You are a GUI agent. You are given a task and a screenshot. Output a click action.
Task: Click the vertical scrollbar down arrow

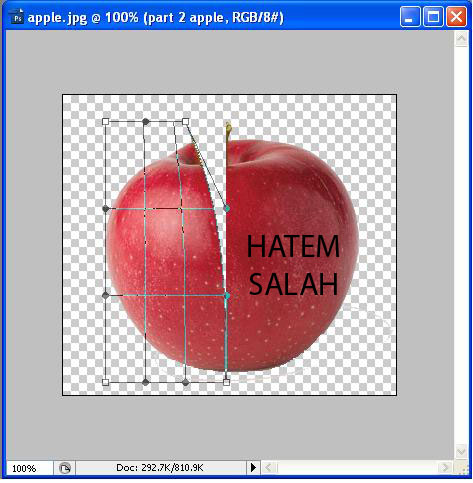pos(462,452)
